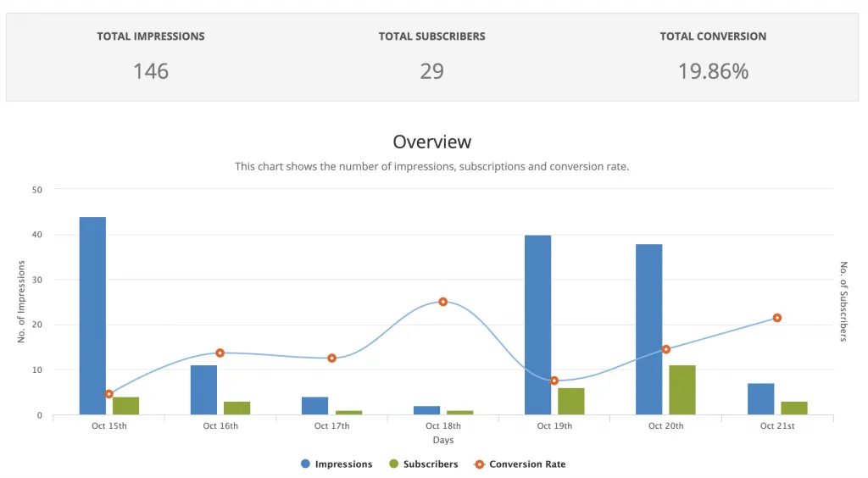Click the No. of Impressions axis title
Viewport: 868px width, 478px height.
(21, 302)
